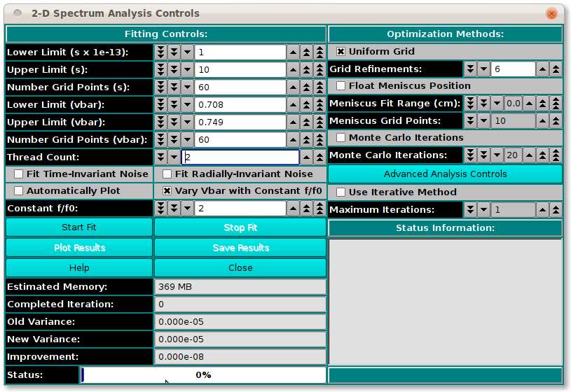The height and width of the screenshot is (392, 571).
Task: Double-up arrow for Maximum Iterations
Action: tap(556, 210)
